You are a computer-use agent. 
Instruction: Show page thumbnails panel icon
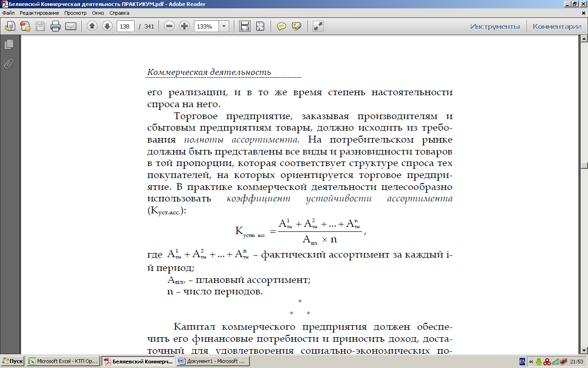[9, 45]
